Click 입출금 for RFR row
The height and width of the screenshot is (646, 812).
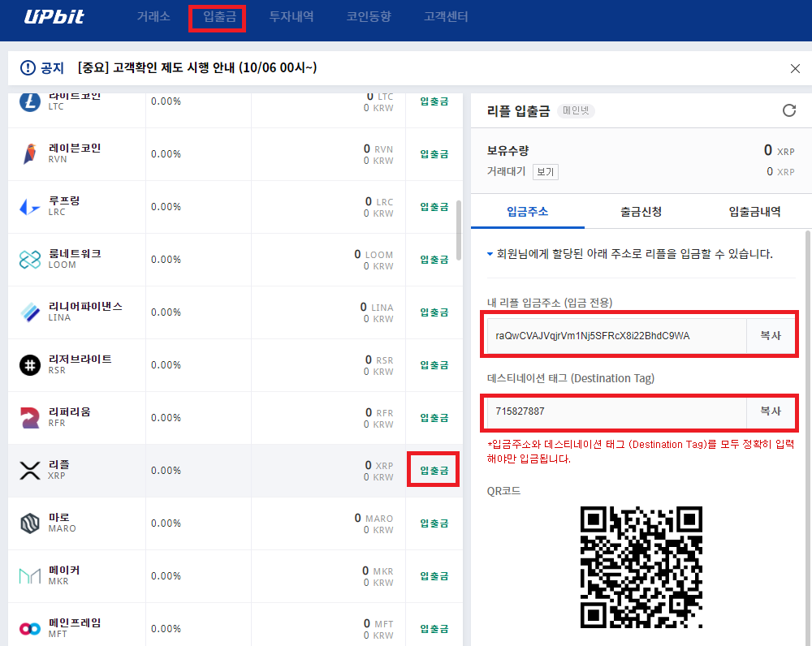coord(434,418)
